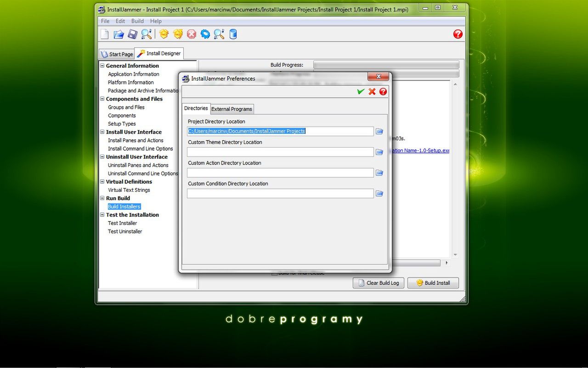588x368 pixels.
Task: Select Setup Types in the tree
Action: (122, 124)
